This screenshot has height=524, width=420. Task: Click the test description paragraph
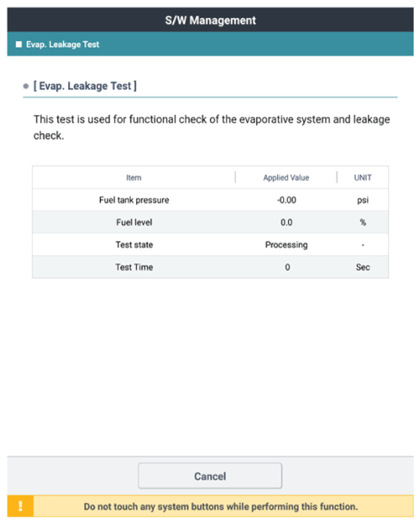(211, 127)
